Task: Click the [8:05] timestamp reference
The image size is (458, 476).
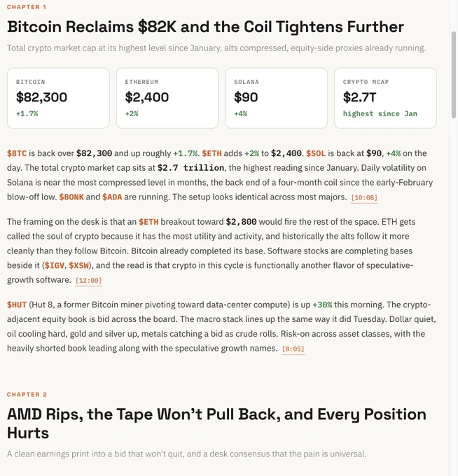Action: pyautogui.click(x=293, y=349)
